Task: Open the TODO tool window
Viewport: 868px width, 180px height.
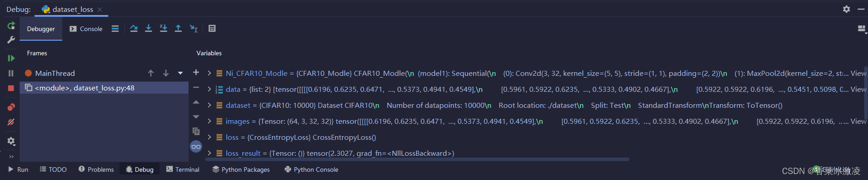Action: (53, 169)
